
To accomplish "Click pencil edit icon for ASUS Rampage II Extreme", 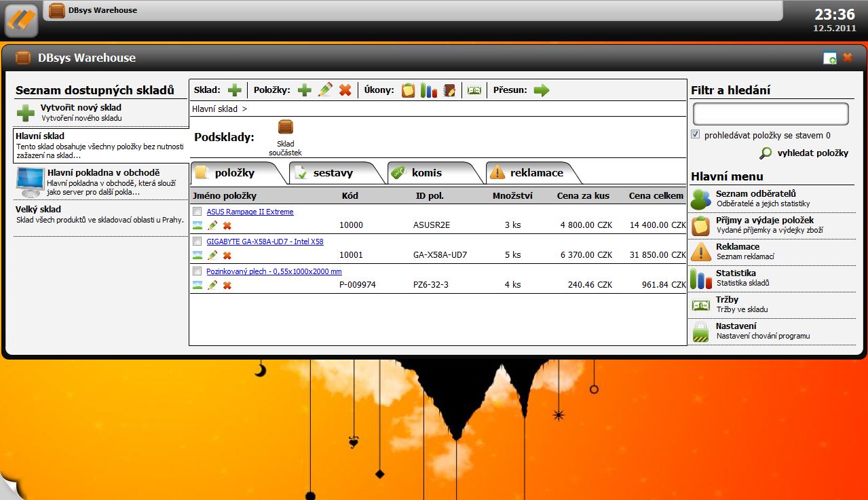I will 212,225.
